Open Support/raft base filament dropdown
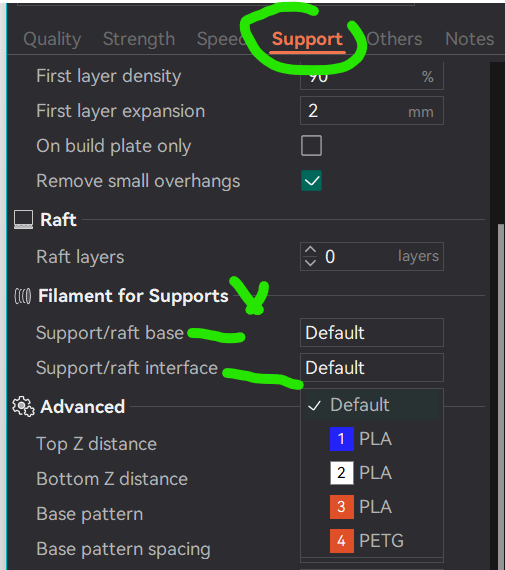505x570 pixels. [372, 333]
